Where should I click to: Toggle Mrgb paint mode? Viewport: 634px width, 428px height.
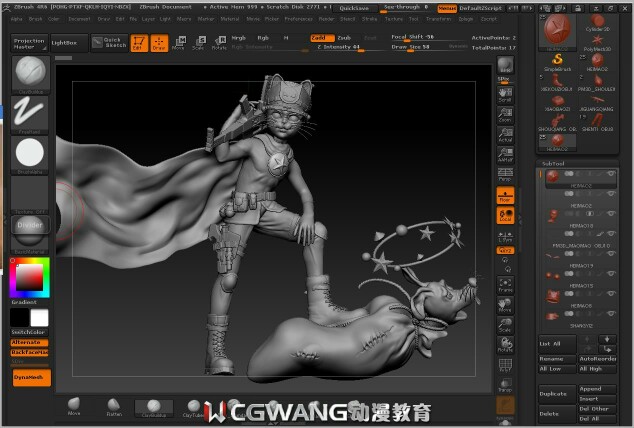239,38
